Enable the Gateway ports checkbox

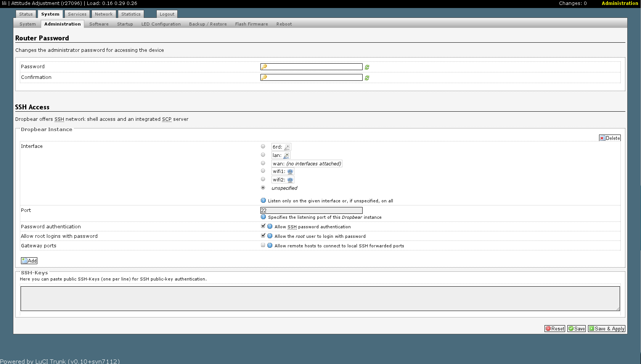(263, 245)
